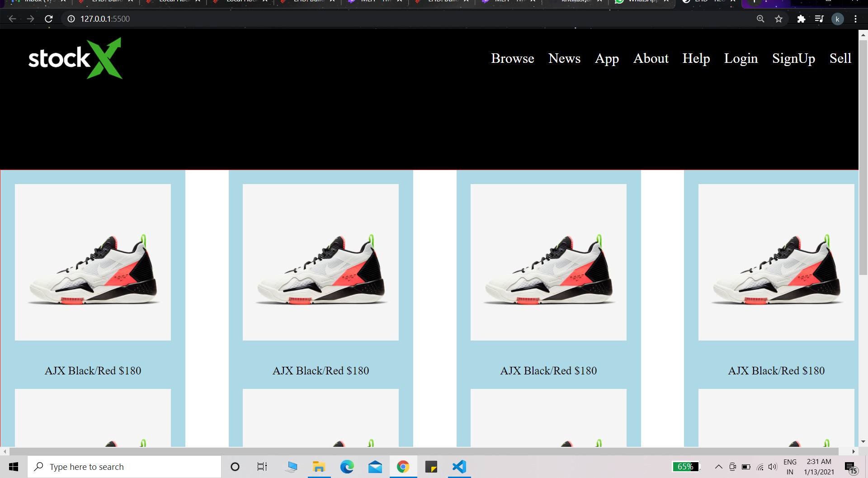Open the media control icon in Chrome toolbar

click(x=819, y=19)
